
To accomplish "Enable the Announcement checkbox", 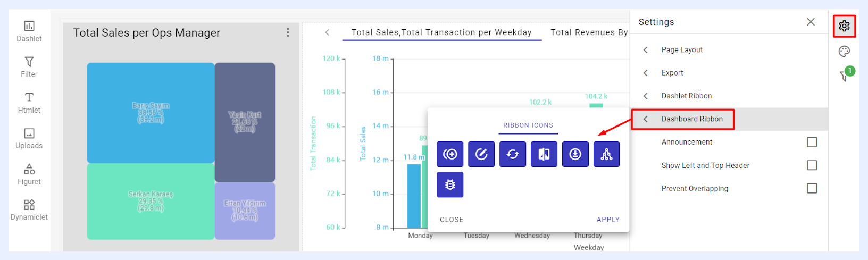I will point(812,142).
